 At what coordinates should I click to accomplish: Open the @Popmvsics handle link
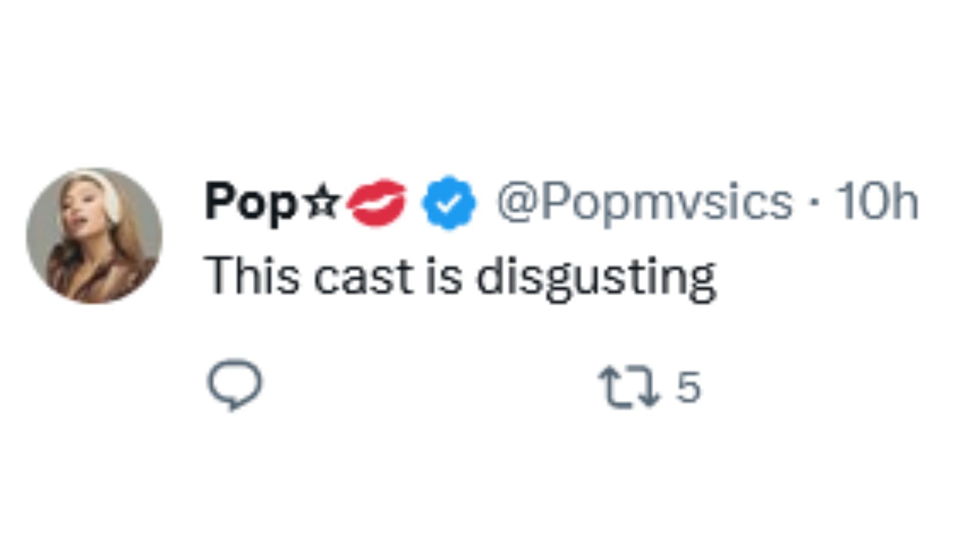(645, 202)
